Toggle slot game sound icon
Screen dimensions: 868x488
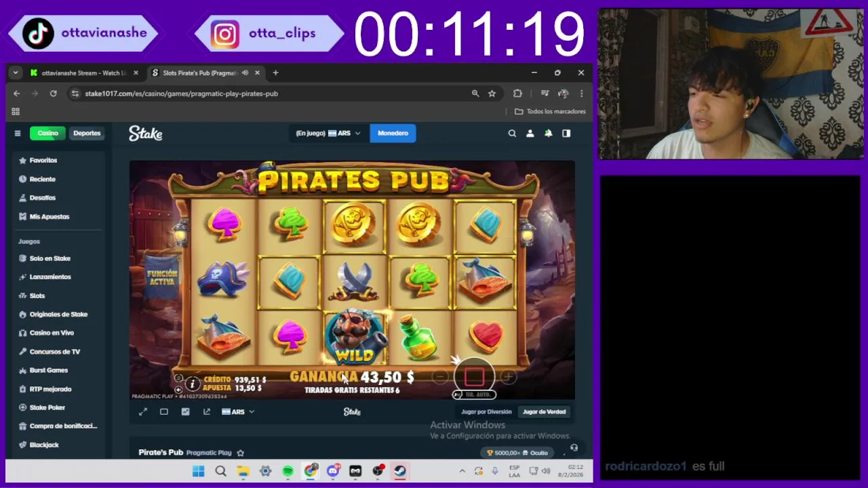[178, 390]
